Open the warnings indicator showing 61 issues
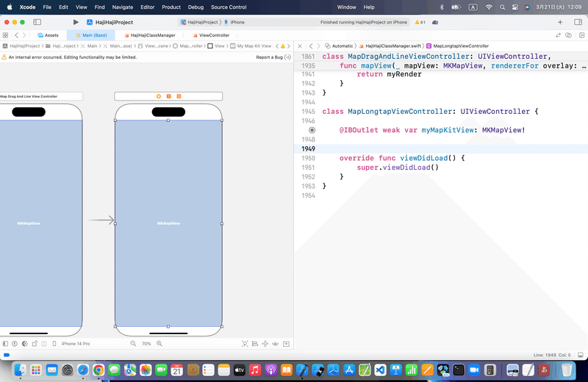This screenshot has width=588, height=382. pos(420,22)
